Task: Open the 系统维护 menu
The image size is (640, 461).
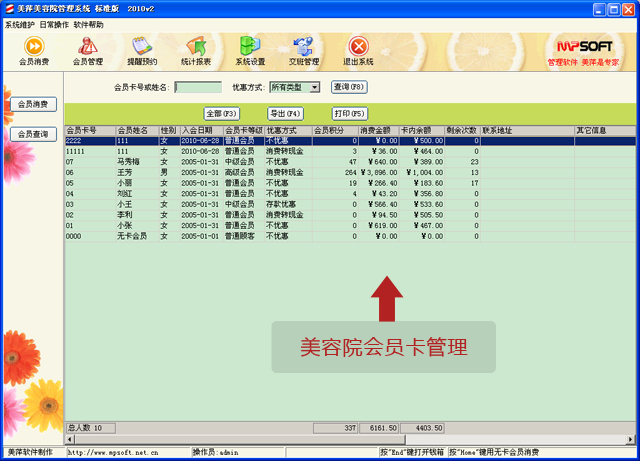Action: pos(20,24)
